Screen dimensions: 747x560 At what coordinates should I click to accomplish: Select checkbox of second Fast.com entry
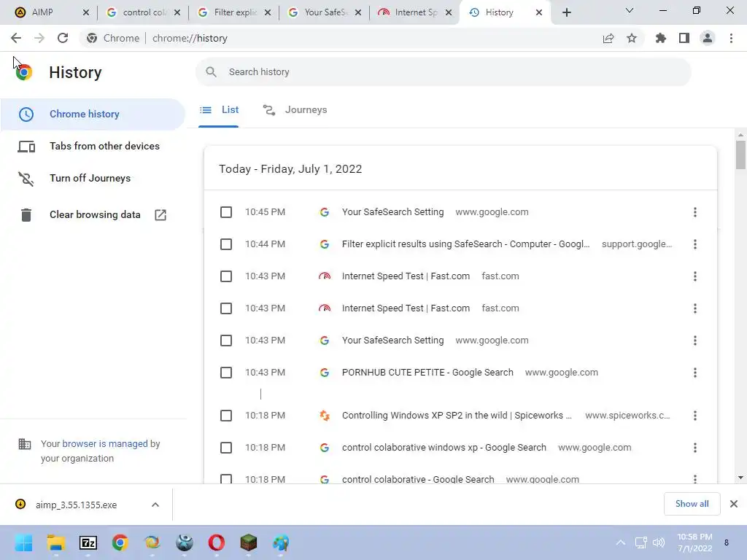[226, 308]
